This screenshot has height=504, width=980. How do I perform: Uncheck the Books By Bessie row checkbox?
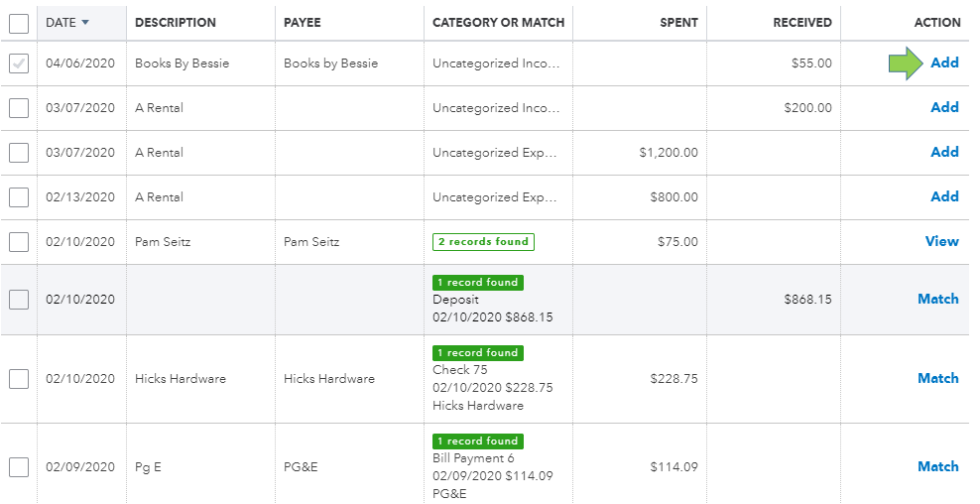pos(19,63)
